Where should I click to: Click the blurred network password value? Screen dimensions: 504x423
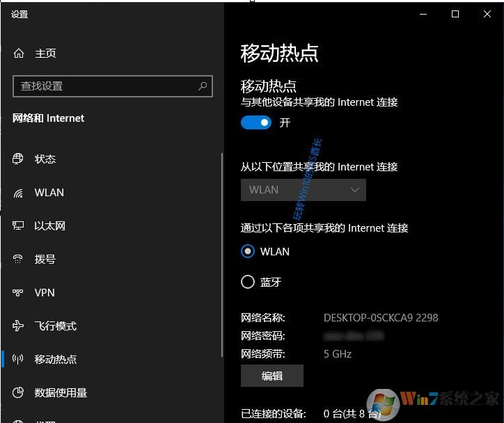(354, 336)
